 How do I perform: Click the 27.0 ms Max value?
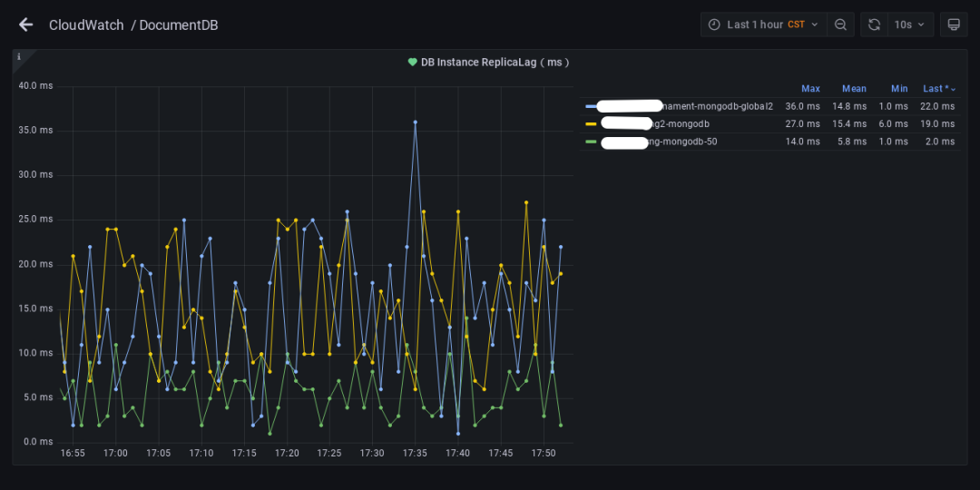[x=802, y=123]
